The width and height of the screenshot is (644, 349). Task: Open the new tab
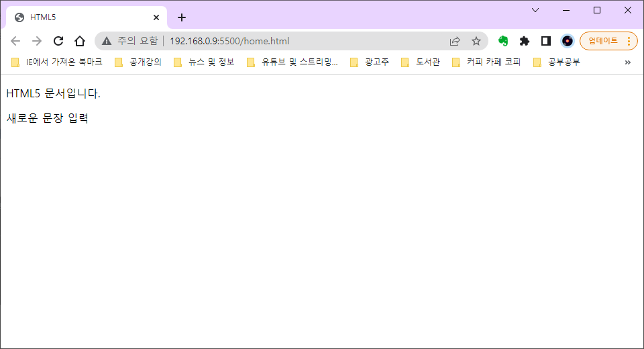(182, 17)
